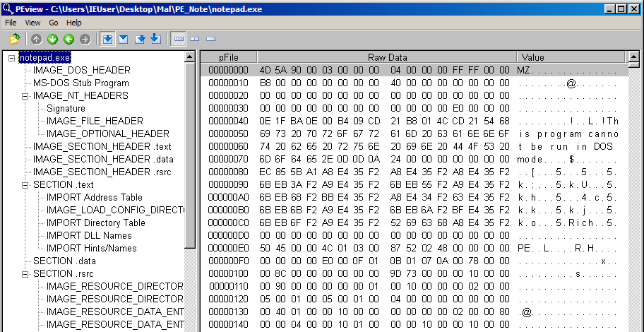This screenshot has width=644, height=332.
Task: Select hex row at offset 00000040
Action: 415,121
